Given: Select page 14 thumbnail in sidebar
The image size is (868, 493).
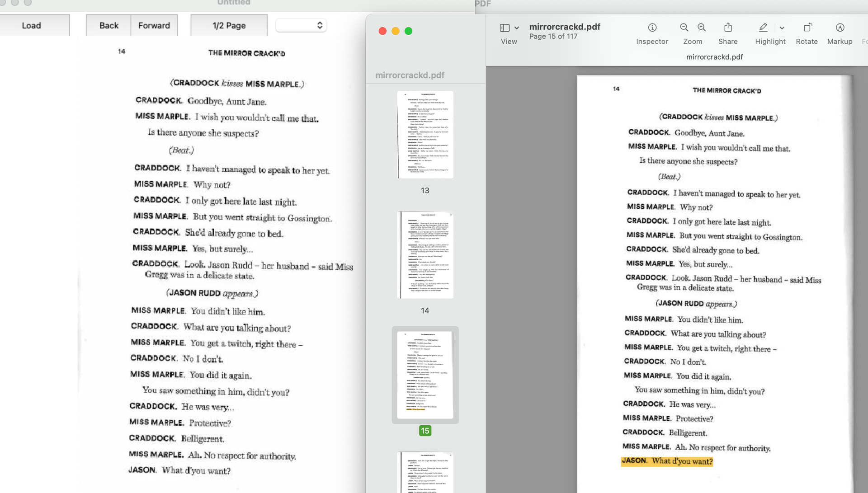Looking at the screenshot, I should point(425,255).
